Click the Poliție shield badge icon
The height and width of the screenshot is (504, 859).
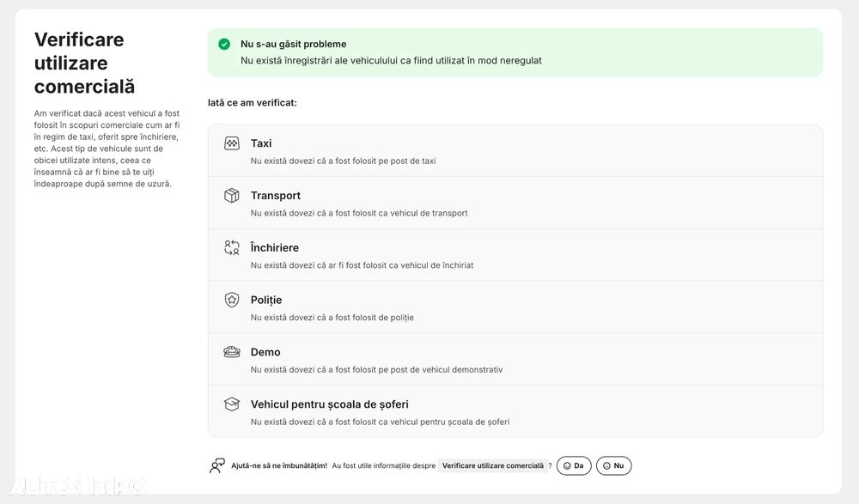pos(232,300)
